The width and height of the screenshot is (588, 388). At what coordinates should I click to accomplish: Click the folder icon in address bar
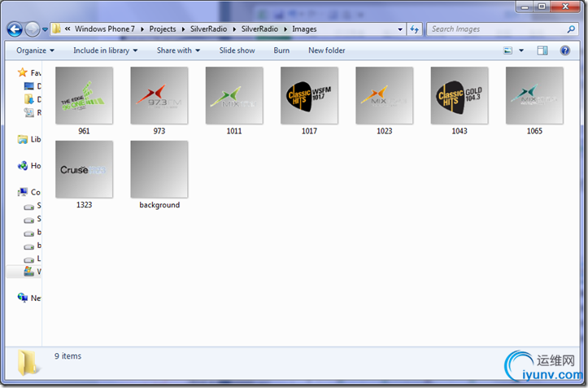(57, 29)
